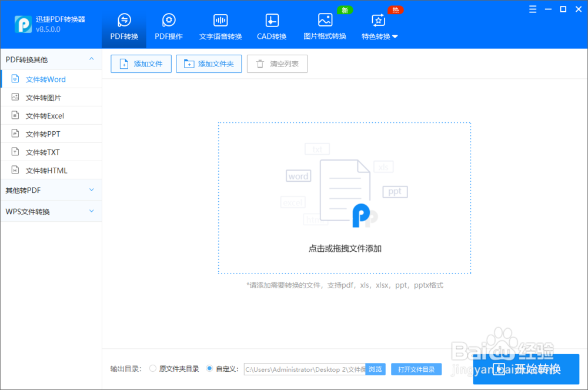
Task: Click the 打开文件目录 button
Action: (x=416, y=369)
